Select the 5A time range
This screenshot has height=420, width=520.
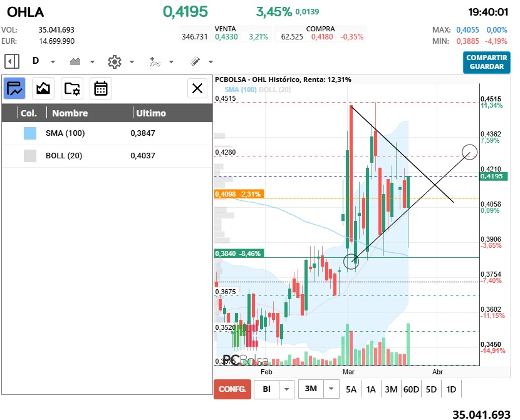tap(351, 389)
